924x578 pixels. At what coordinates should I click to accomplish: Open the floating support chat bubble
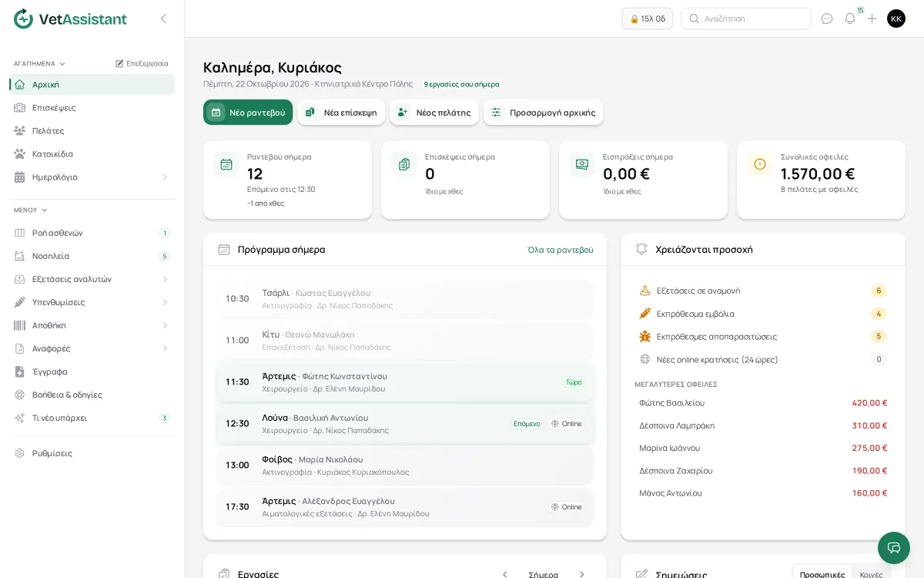click(x=894, y=548)
